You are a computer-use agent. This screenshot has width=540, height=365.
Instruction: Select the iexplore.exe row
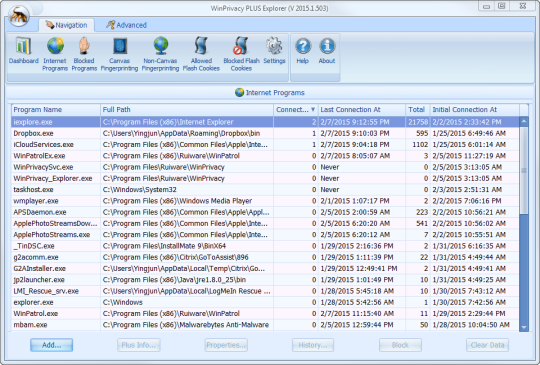click(x=265, y=122)
